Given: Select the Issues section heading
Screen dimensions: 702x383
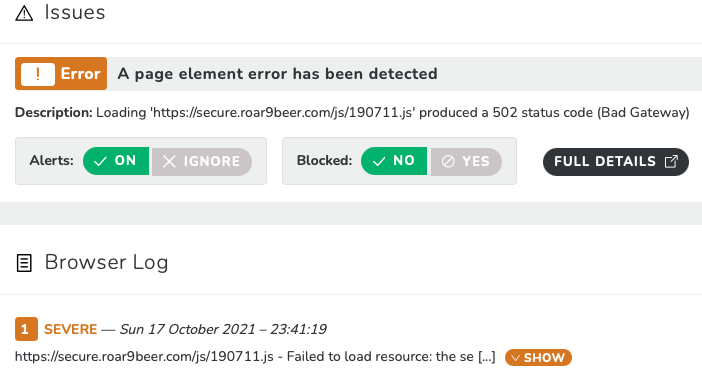Looking at the screenshot, I should coord(75,12).
